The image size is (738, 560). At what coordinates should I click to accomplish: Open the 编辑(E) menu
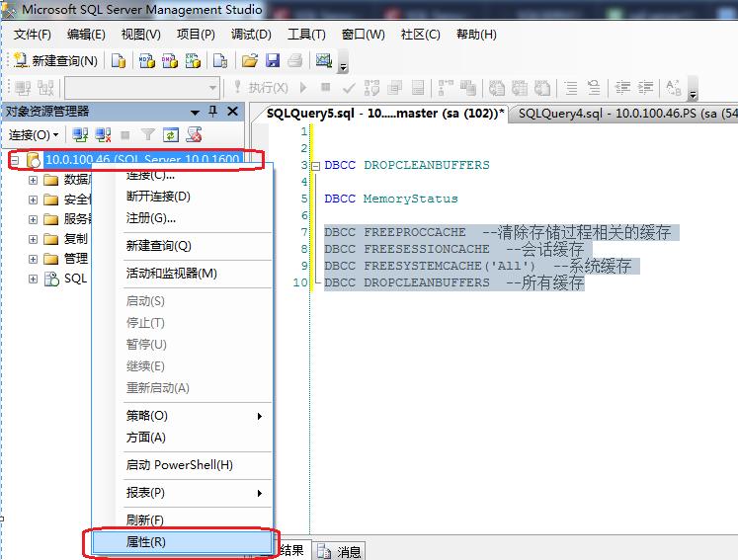point(86,35)
